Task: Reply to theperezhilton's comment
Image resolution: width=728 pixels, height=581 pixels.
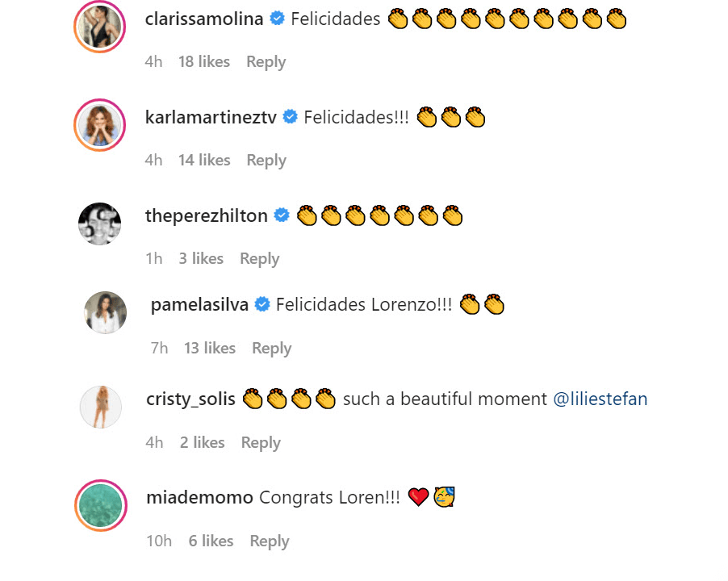Action: (x=259, y=258)
